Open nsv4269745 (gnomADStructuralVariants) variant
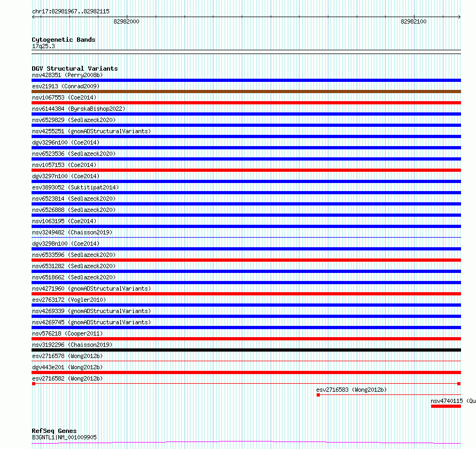Image resolution: width=476 pixels, height=449 pixels. pos(91,322)
